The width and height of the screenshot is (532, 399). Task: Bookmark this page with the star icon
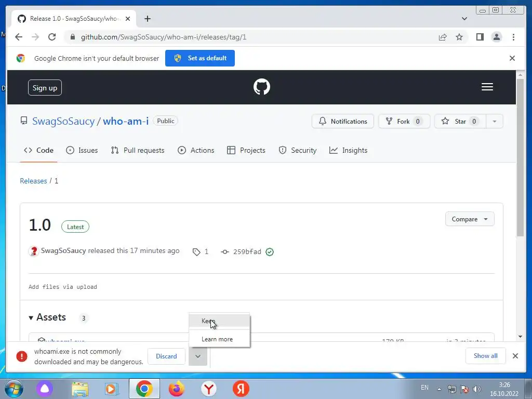[x=459, y=37]
